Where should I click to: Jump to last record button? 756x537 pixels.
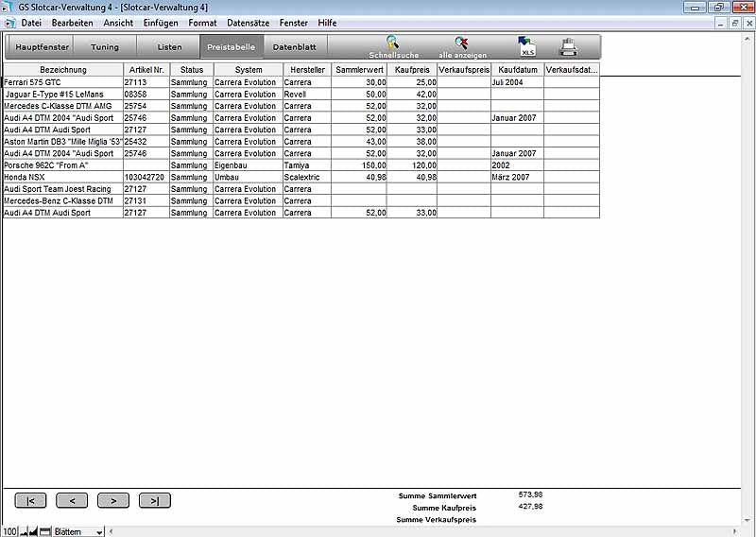(154, 501)
